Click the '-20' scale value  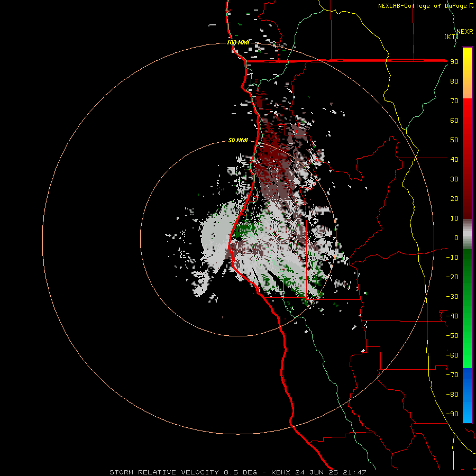tap(452, 277)
